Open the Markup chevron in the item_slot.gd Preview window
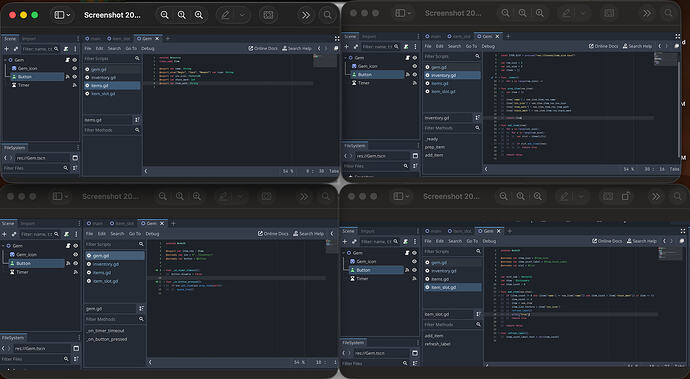The width and height of the screenshot is (690, 379). pos(580,196)
